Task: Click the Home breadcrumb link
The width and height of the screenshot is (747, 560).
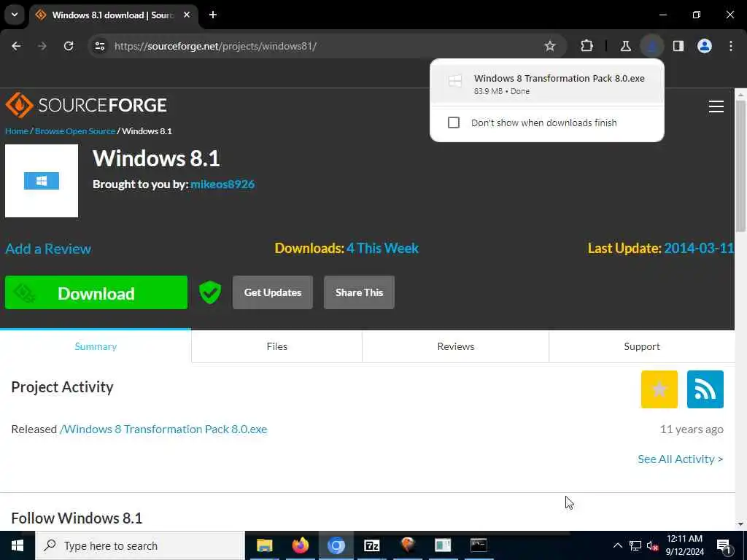Action: point(17,131)
